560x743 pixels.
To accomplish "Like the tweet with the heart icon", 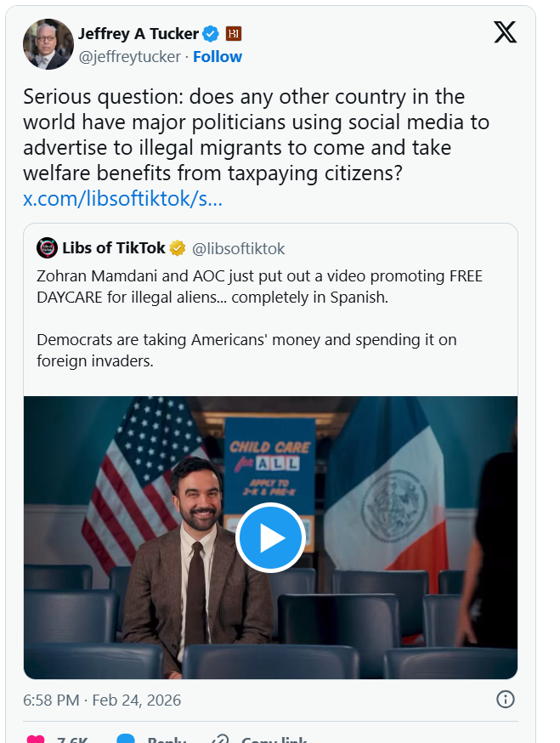I will click(36, 740).
